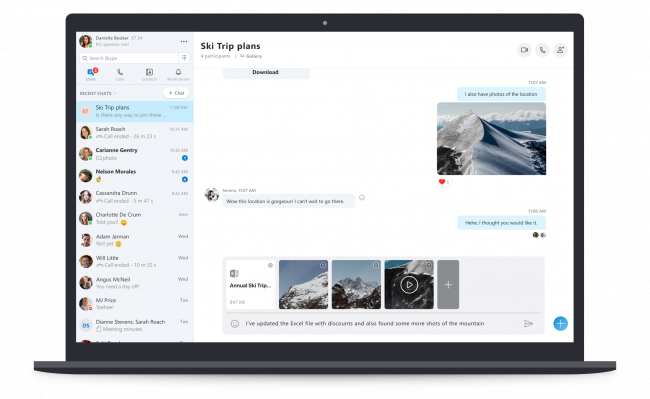This screenshot has width=650, height=399.
Task: Click the 'Hehe, I thought you would like it' message
Action: tap(501, 223)
